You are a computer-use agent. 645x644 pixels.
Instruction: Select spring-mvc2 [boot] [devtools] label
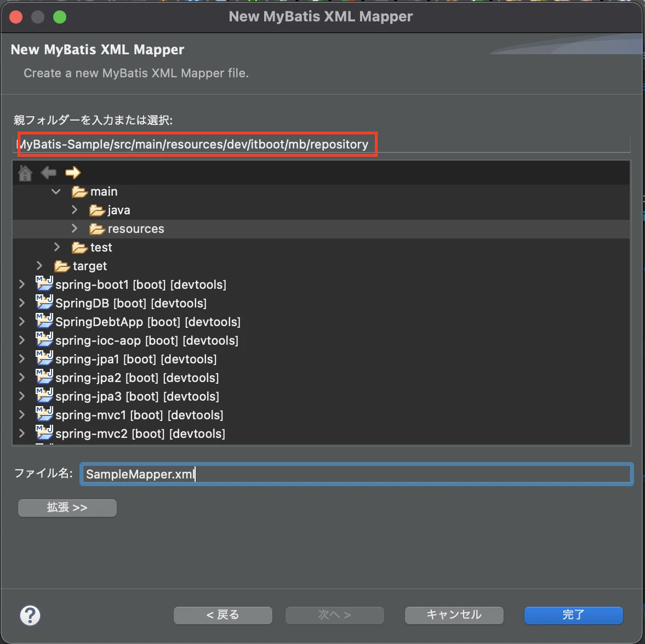140,434
